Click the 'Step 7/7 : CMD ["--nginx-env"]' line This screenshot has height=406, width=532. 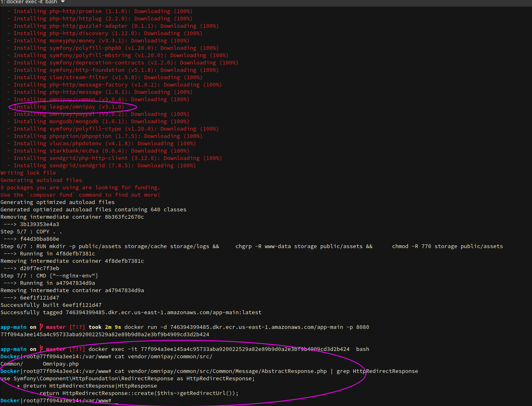[x=49, y=276]
